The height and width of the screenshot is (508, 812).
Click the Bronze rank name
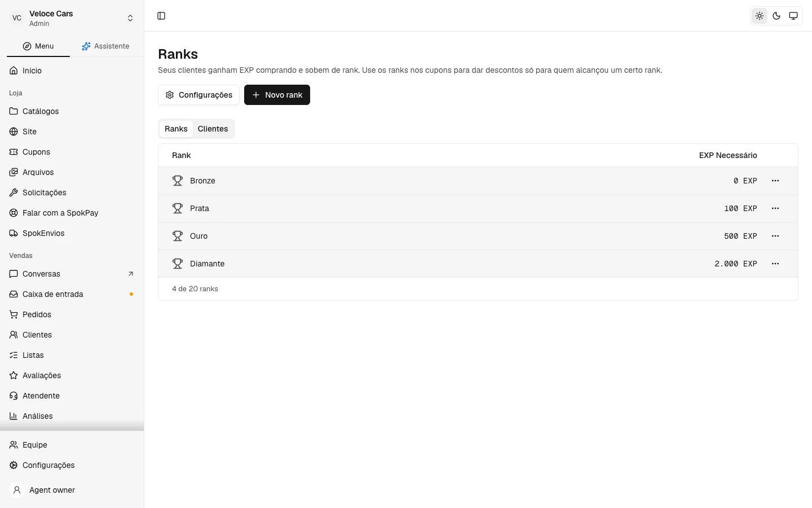pyautogui.click(x=202, y=181)
